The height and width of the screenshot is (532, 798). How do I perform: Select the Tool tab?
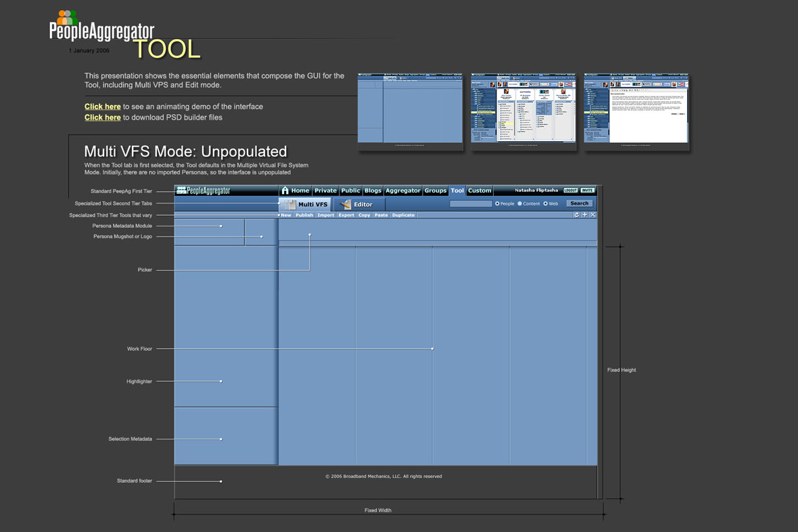458,191
